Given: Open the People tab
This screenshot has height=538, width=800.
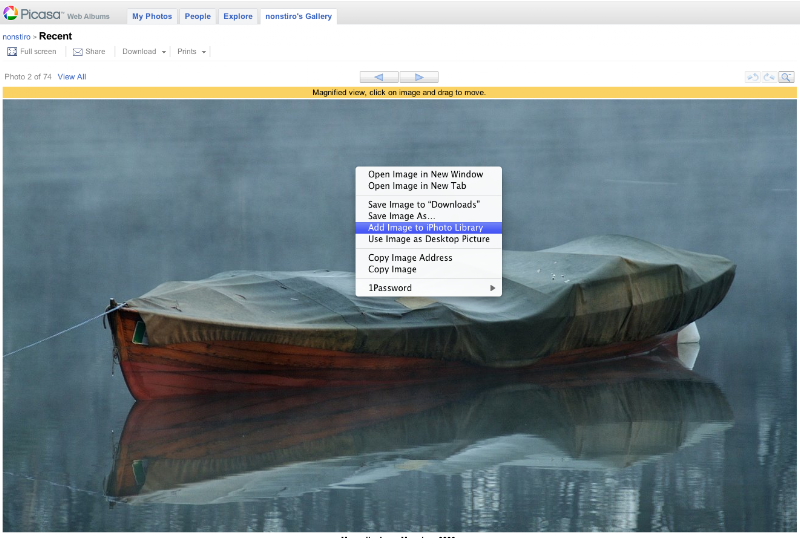Looking at the screenshot, I should 197,16.
